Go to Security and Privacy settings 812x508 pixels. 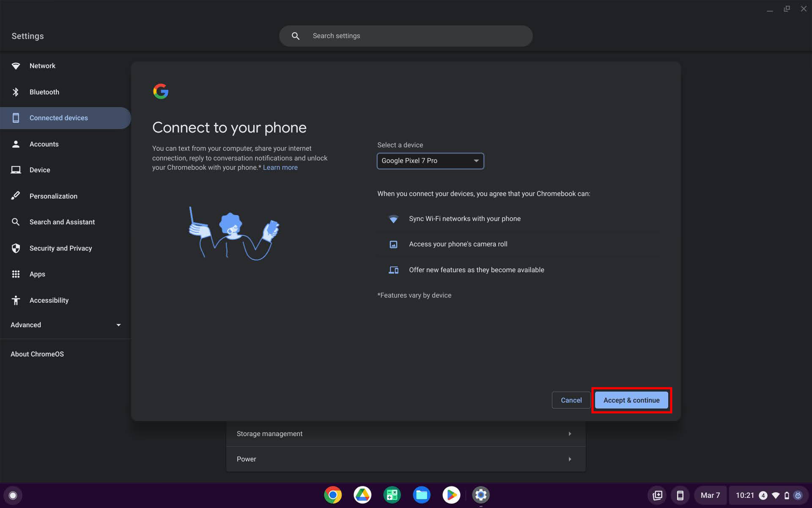coord(60,248)
